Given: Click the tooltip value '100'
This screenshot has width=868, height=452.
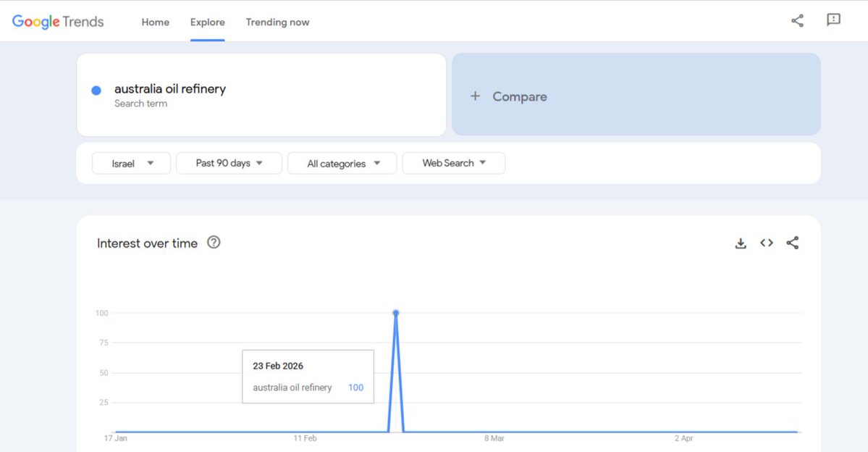Looking at the screenshot, I should [x=356, y=388].
